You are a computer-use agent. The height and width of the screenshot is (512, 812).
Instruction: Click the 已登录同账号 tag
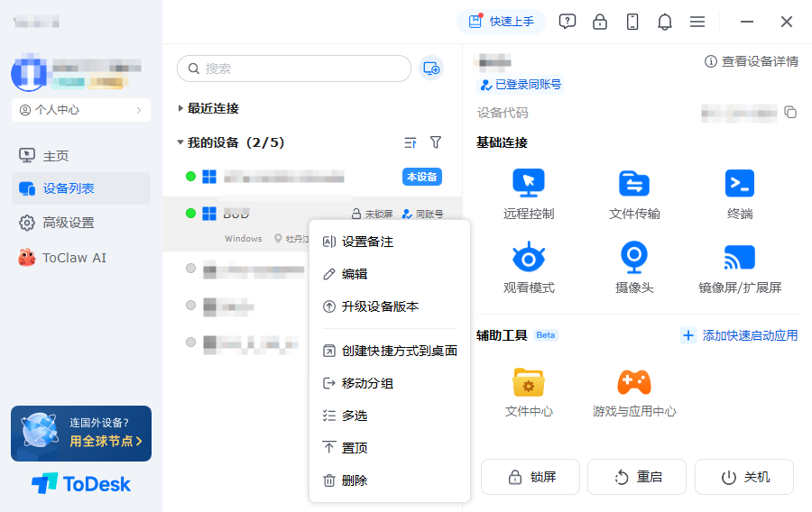tap(520, 85)
